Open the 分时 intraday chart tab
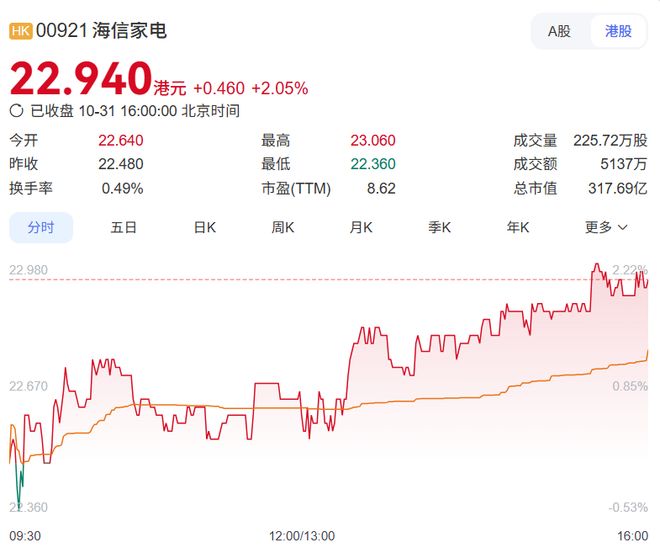Viewport: 660px width, 553px height. tap(41, 227)
